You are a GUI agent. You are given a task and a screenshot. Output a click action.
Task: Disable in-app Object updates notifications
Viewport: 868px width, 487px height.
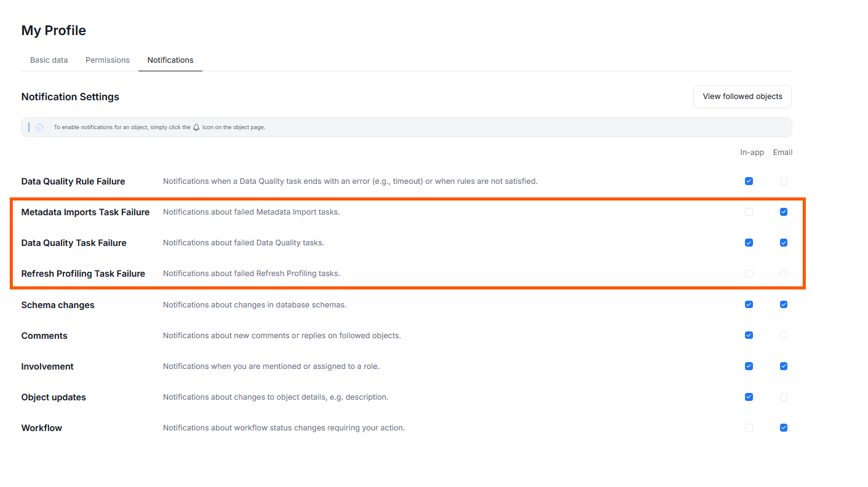click(x=749, y=397)
